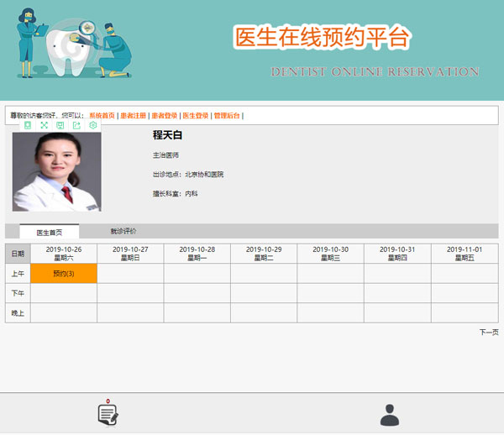Go to 系统首页 link
The height and width of the screenshot is (435, 504).
102,115
